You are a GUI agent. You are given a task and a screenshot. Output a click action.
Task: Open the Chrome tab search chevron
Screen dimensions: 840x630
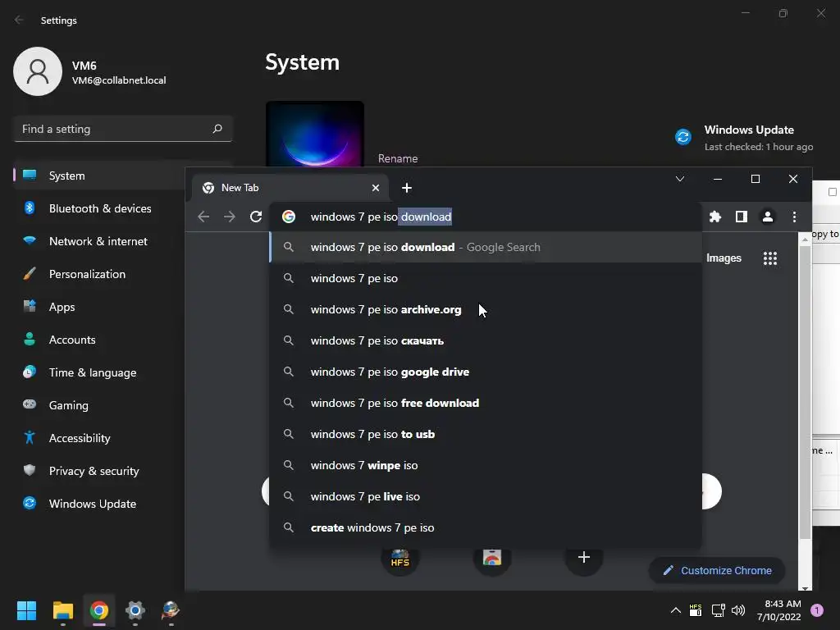pyautogui.click(x=680, y=179)
